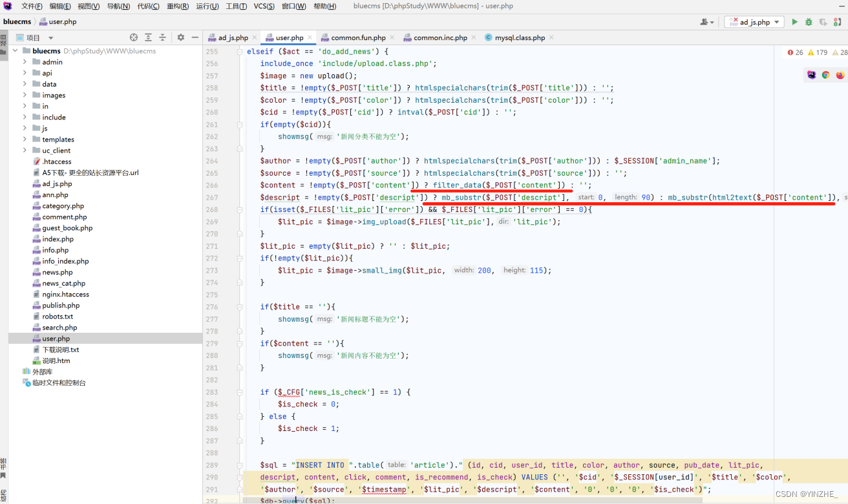
Task: Click bluecms in the breadcrumb bar
Action: pyautogui.click(x=17, y=22)
